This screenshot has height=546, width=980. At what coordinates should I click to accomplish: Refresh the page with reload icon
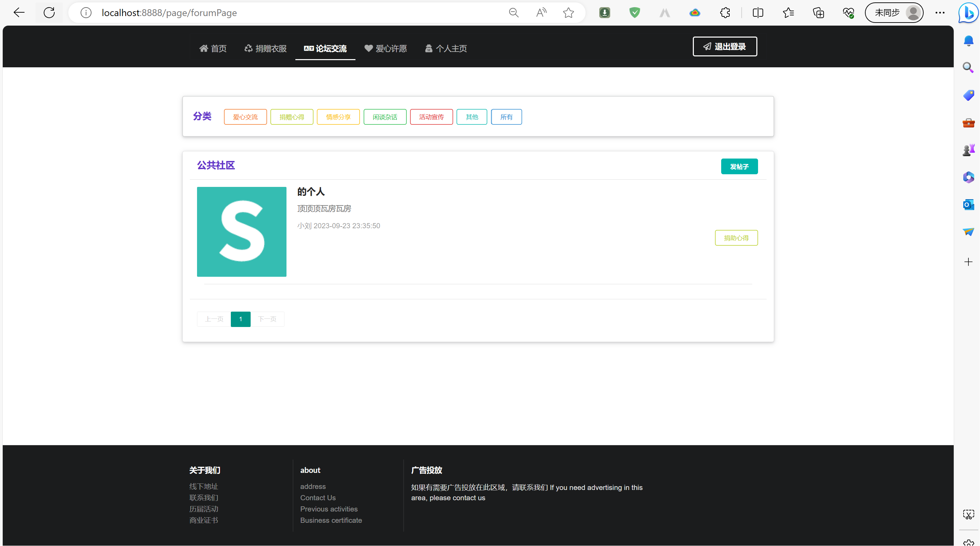pos(49,13)
